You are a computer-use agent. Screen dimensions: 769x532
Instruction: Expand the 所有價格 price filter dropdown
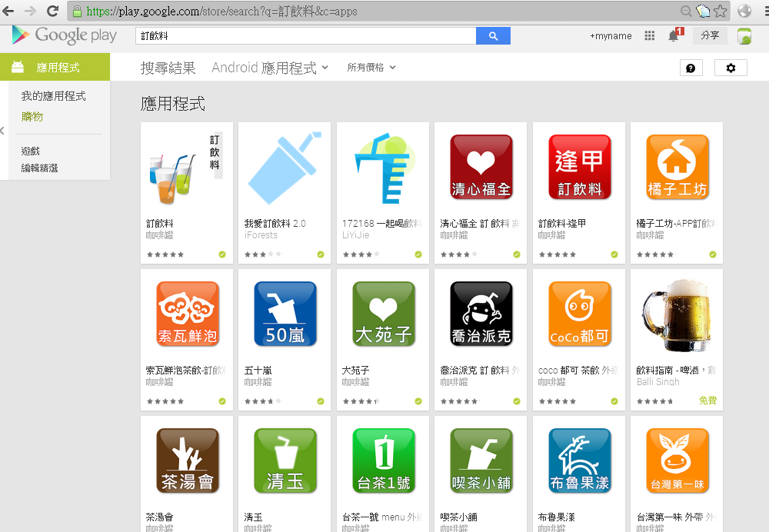[x=371, y=68]
